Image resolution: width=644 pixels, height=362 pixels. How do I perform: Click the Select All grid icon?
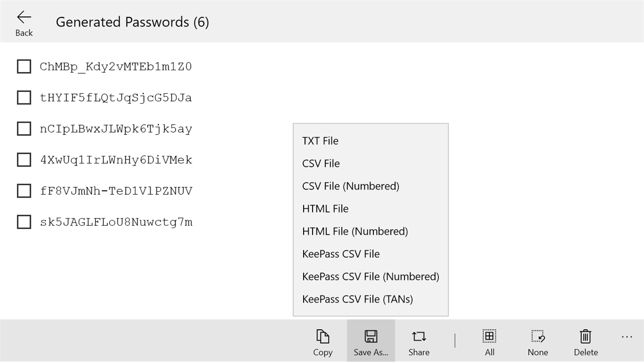tap(489, 336)
